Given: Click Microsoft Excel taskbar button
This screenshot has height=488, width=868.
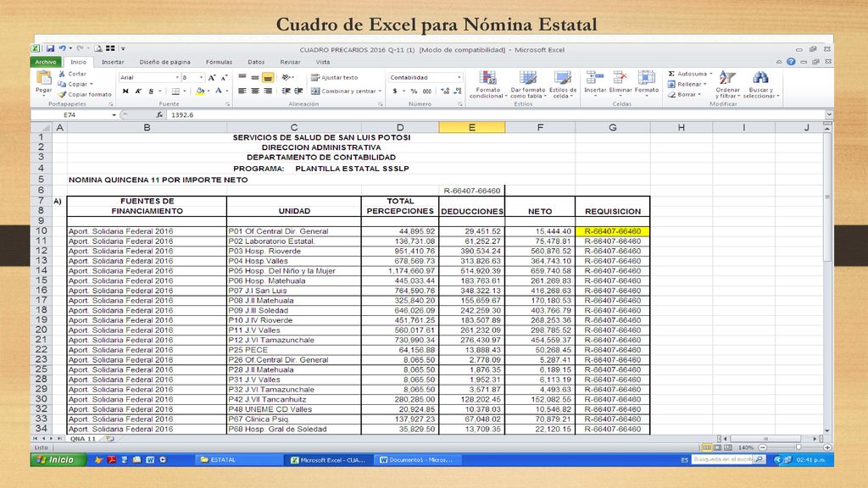Looking at the screenshot, I should pos(329,460).
